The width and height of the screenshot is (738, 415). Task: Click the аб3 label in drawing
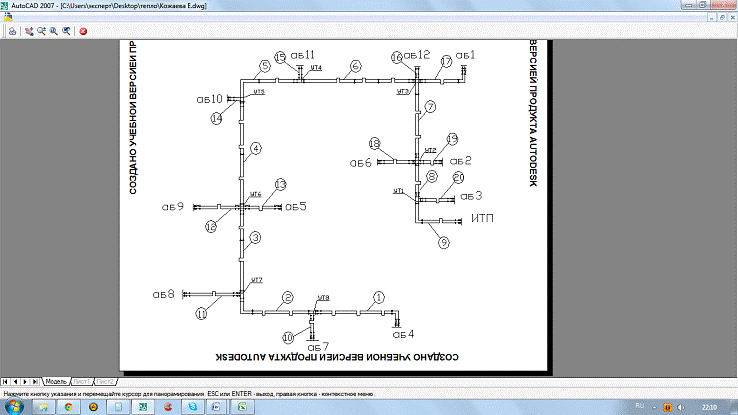click(x=471, y=196)
